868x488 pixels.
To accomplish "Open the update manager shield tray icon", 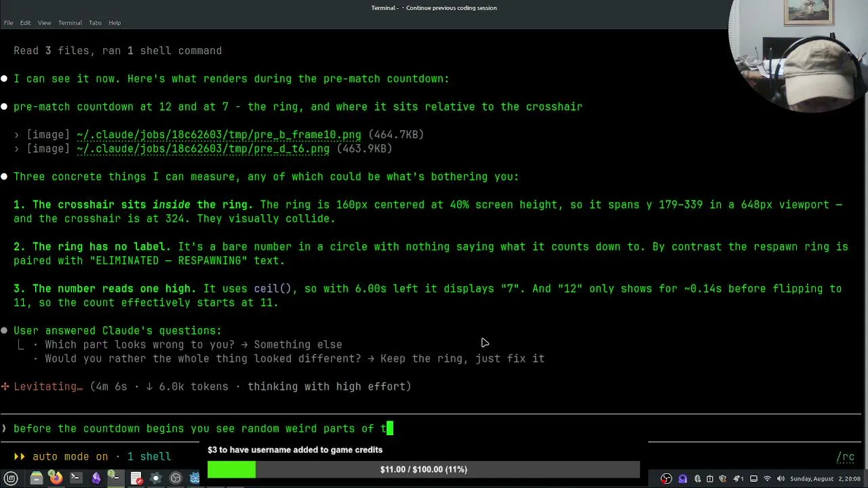I will [723, 479].
